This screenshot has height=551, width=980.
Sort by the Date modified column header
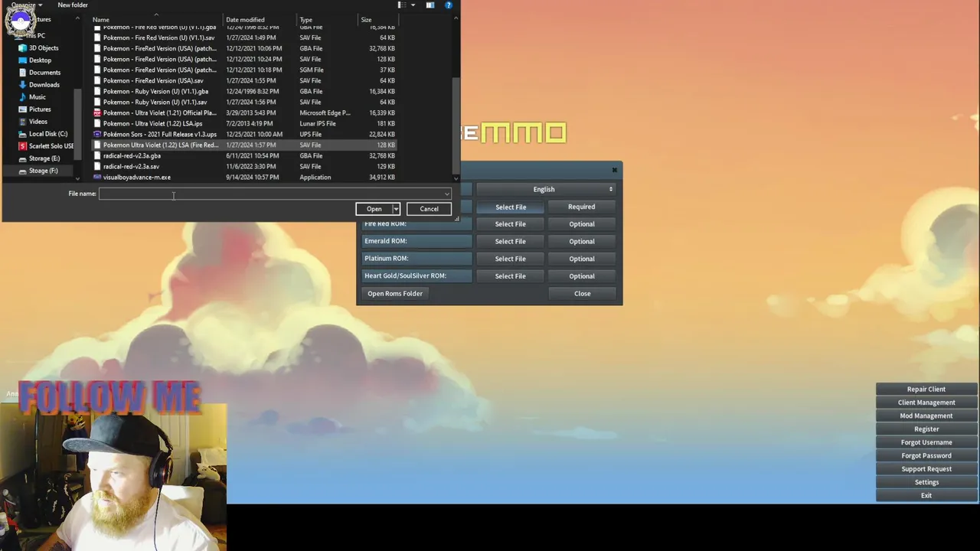[260, 20]
